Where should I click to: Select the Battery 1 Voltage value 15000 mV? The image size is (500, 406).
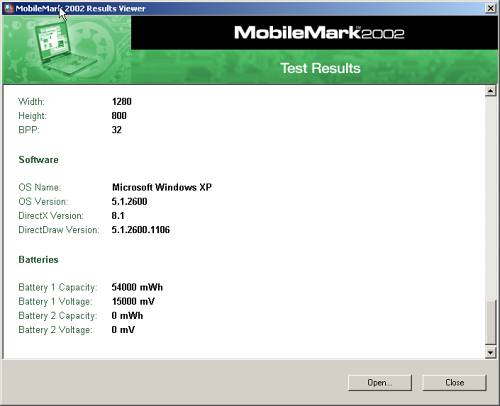coord(133,301)
